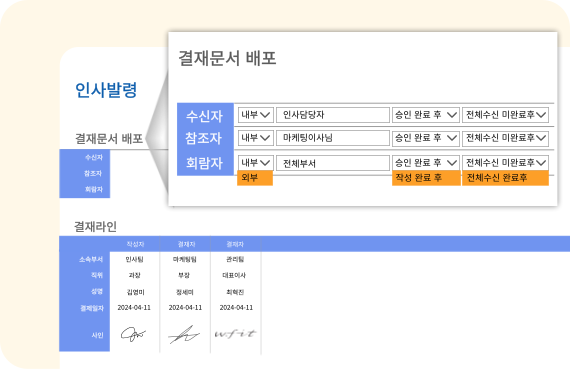Open 전체수신 미완료후 dropdown in 참조자 row
Image resolution: width=570 pixels, height=370 pixels.
coord(505,138)
